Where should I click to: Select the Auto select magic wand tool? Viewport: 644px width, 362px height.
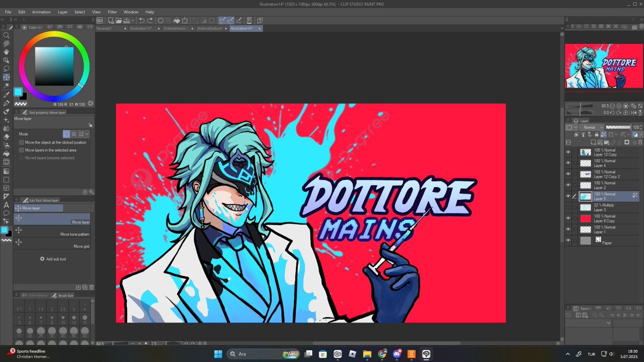6,86
